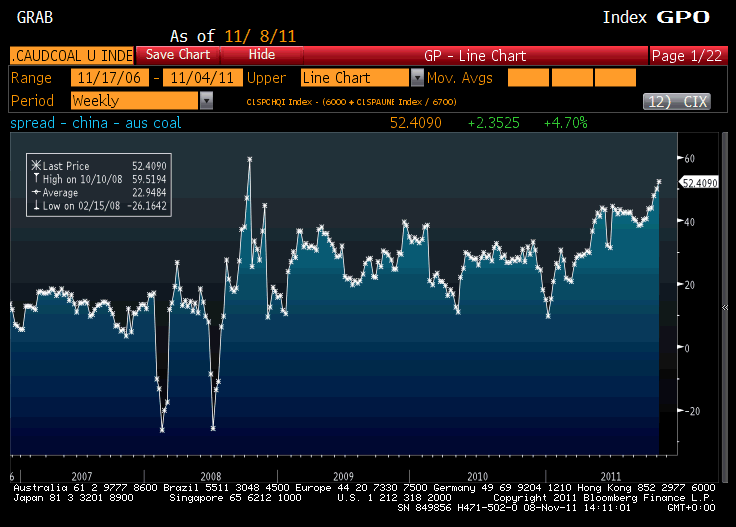Click the Low marker icon in legend
This screenshot has height=527, width=736.
[37, 206]
